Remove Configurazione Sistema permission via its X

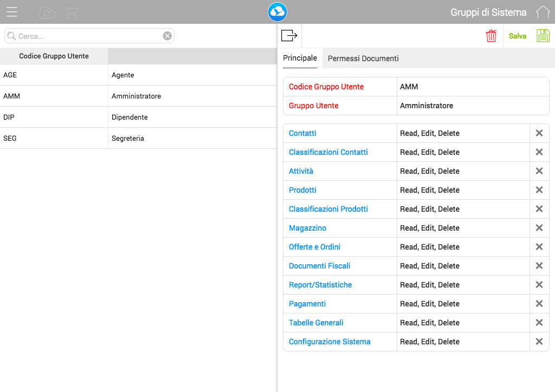539,342
